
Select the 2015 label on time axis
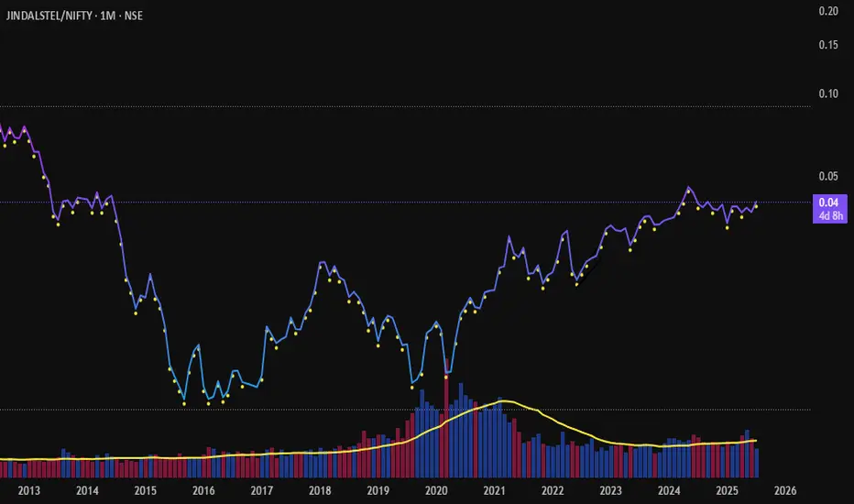click(x=146, y=490)
